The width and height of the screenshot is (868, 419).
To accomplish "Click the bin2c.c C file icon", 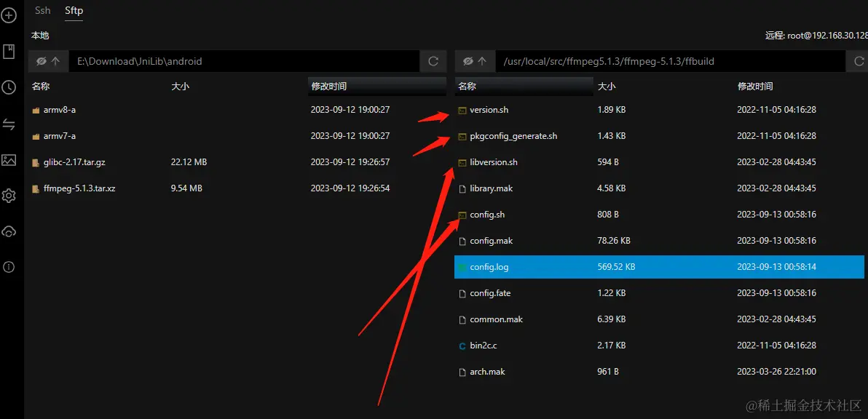I will (462, 346).
